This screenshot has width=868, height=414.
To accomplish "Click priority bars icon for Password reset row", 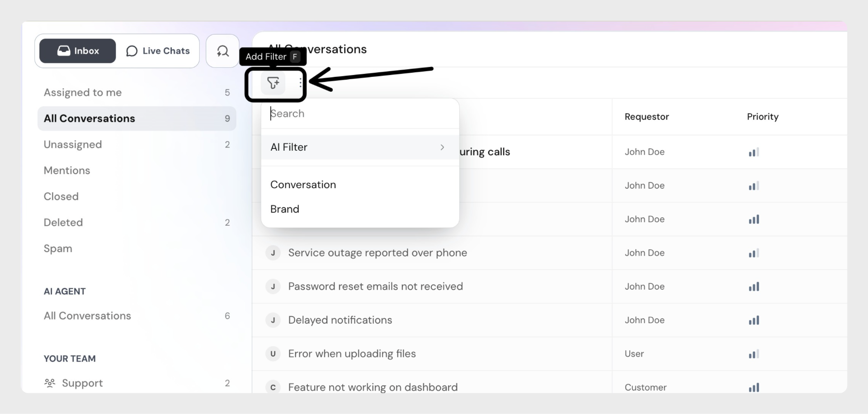I will pos(754,287).
